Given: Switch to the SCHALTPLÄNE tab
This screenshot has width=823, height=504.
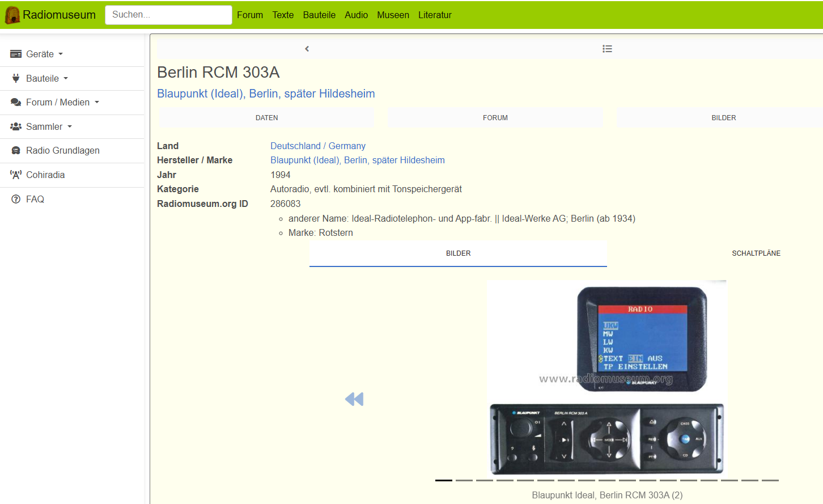Looking at the screenshot, I should (x=756, y=253).
